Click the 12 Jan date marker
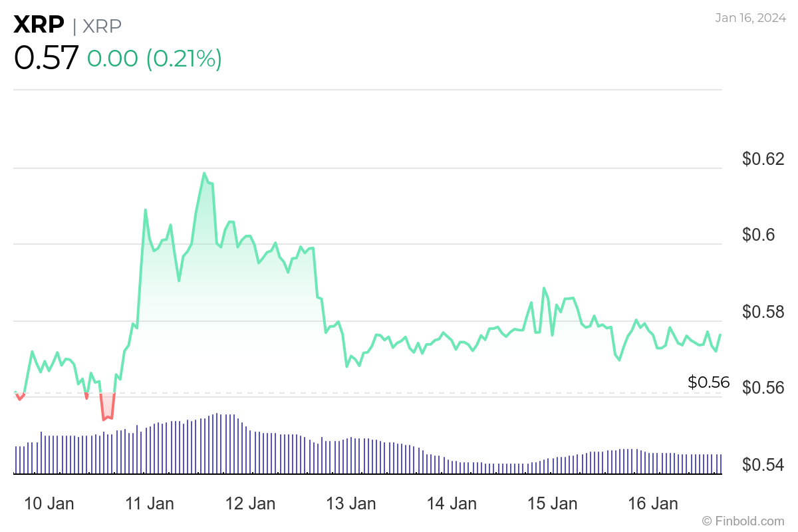Image resolution: width=798 pixels, height=532 pixels. [x=251, y=504]
